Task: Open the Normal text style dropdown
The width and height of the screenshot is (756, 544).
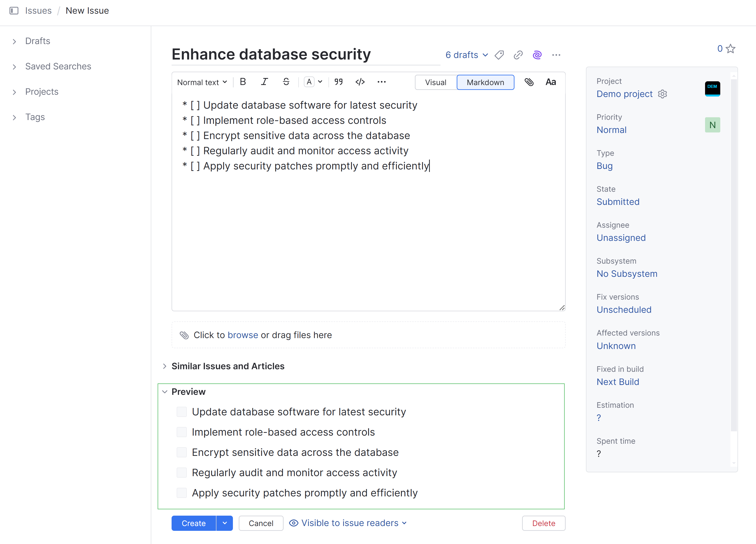Action: point(202,82)
